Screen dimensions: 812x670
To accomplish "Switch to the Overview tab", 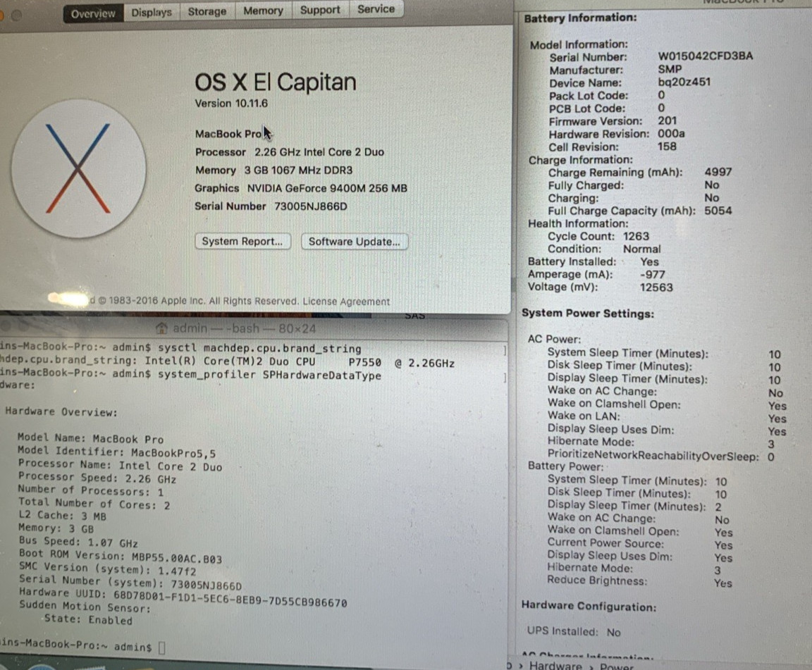I will 93,13.
